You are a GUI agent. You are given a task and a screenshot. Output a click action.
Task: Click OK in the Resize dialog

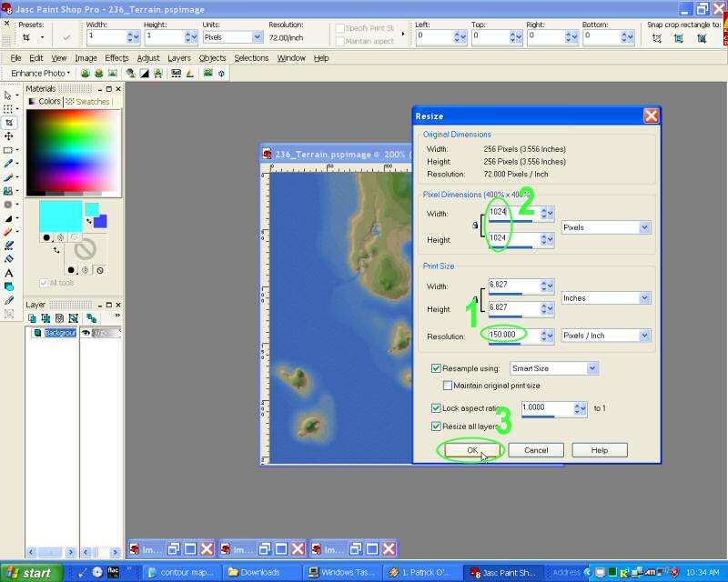471,450
